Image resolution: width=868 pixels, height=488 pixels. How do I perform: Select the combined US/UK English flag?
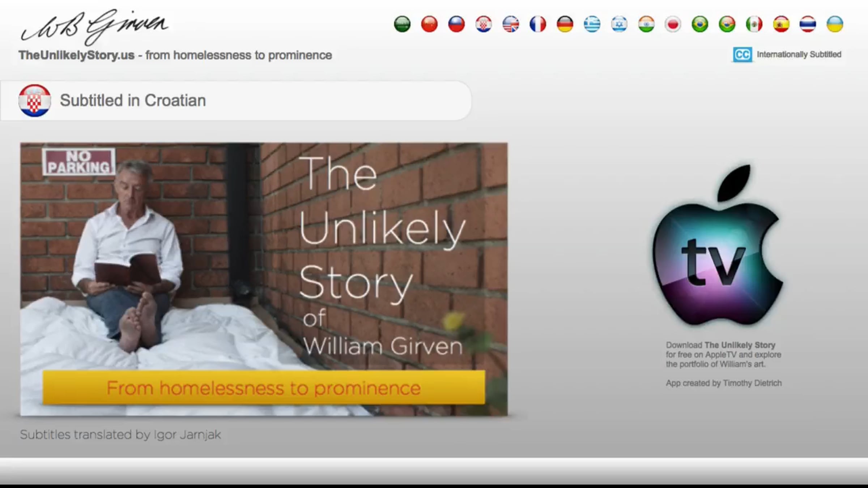[511, 24]
